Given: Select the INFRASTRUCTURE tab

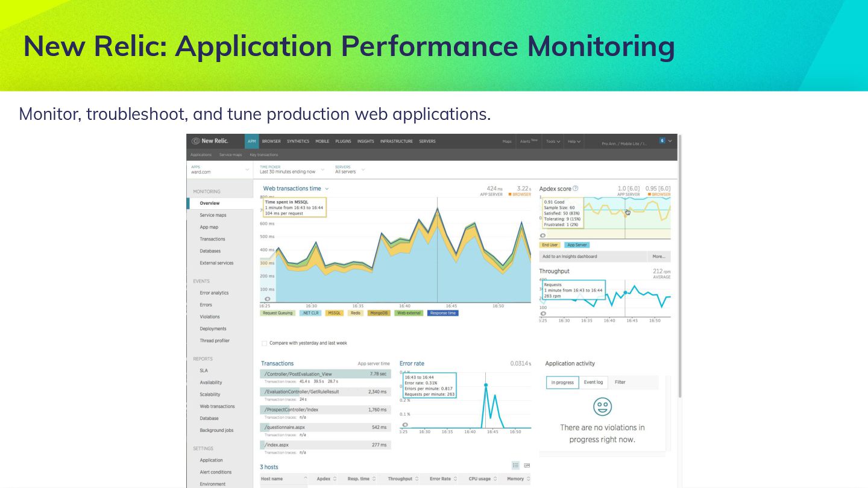Looking at the screenshot, I should point(396,142).
